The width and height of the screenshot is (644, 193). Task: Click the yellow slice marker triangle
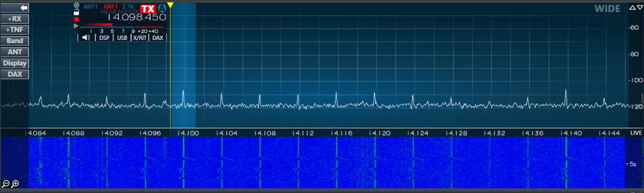click(x=170, y=5)
